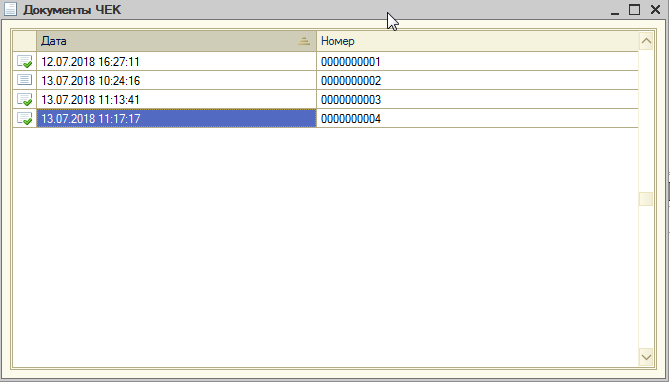Select number cell 0000000004
Image resolution: width=670 pixels, height=383 pixels.
click(477, 118)
